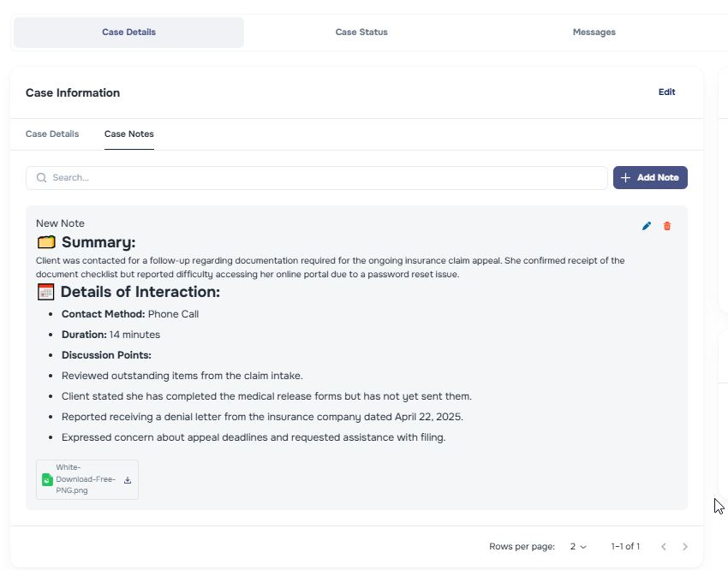Go to the previous page of notes
Viewport: 728px width, 570px height.
(663, 546)
